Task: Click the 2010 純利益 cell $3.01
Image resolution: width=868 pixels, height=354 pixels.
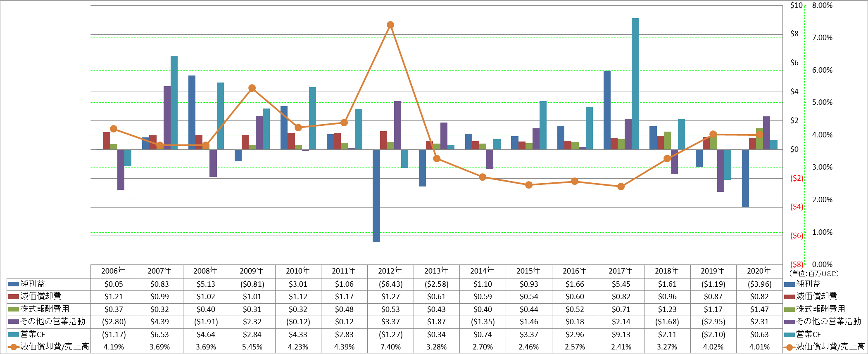Action: click(298, 284)
